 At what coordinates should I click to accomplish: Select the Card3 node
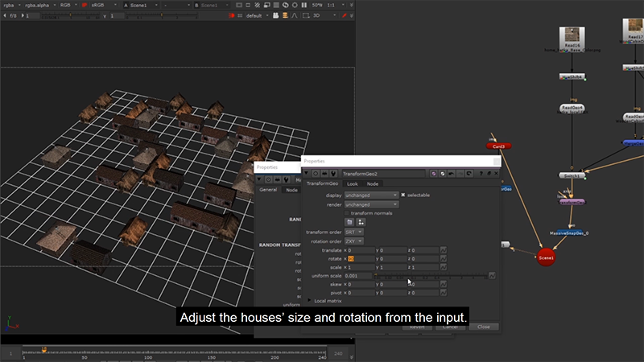click(498, 146)
